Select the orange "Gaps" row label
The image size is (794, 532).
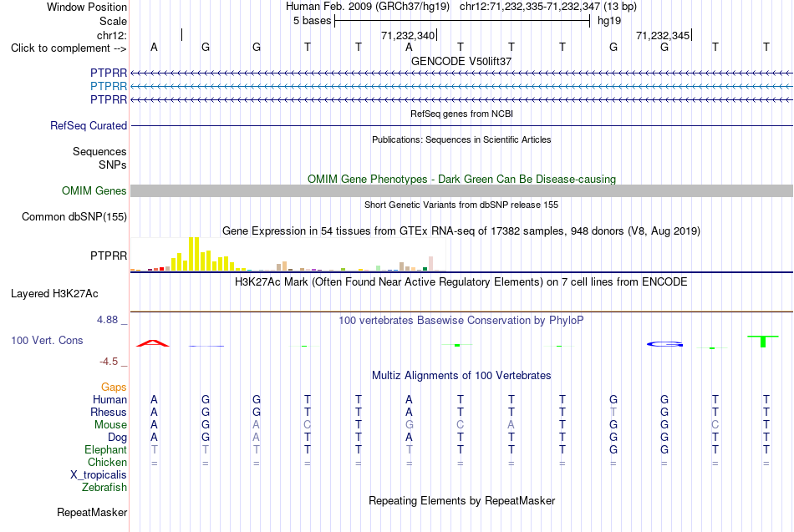coord(114,388)
